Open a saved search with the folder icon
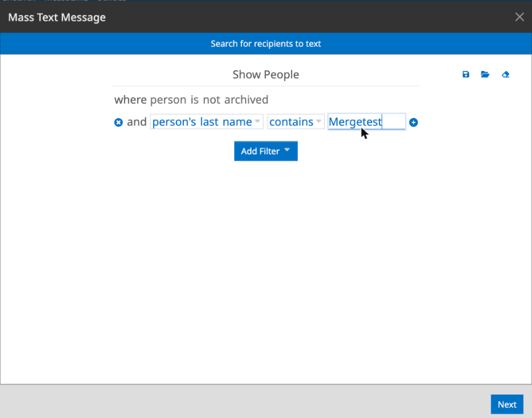 click(x=485, y=74)
